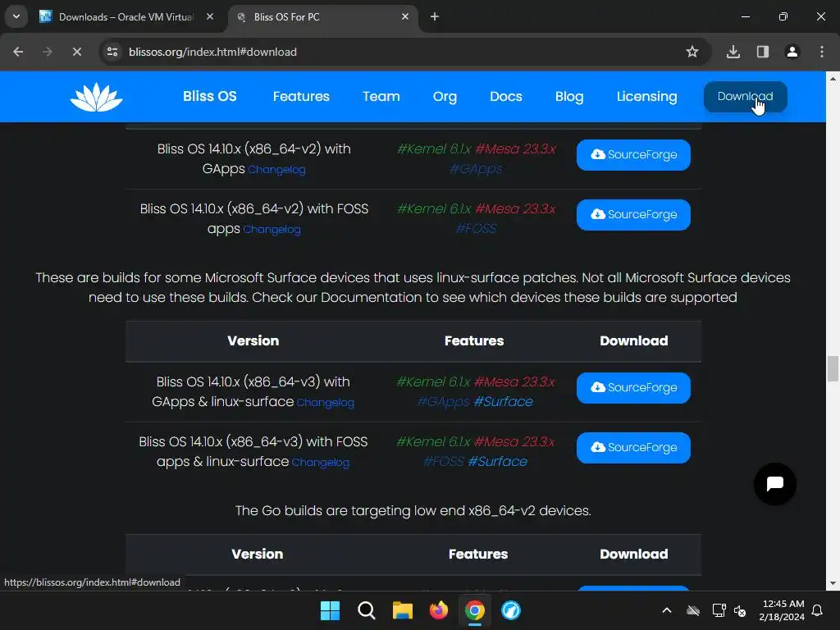Launch Firefox from the taskbar
840x630 pixels.
(x=439, y=610)
